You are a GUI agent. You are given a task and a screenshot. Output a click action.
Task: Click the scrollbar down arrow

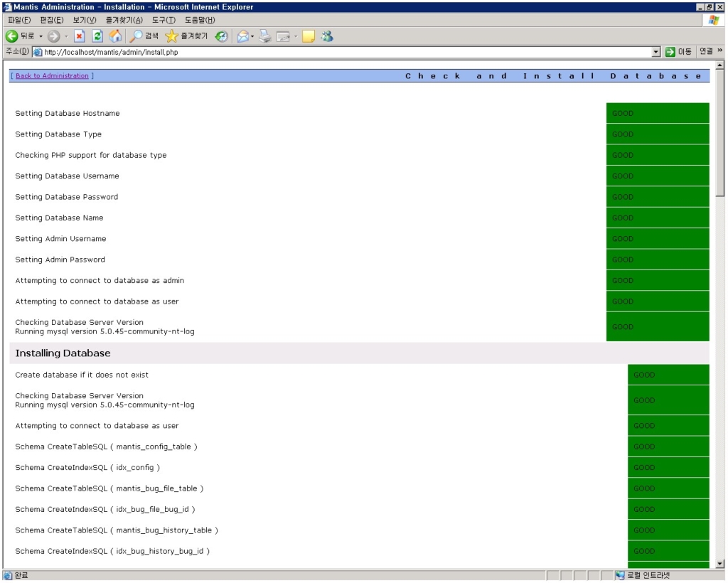point(720,564)
